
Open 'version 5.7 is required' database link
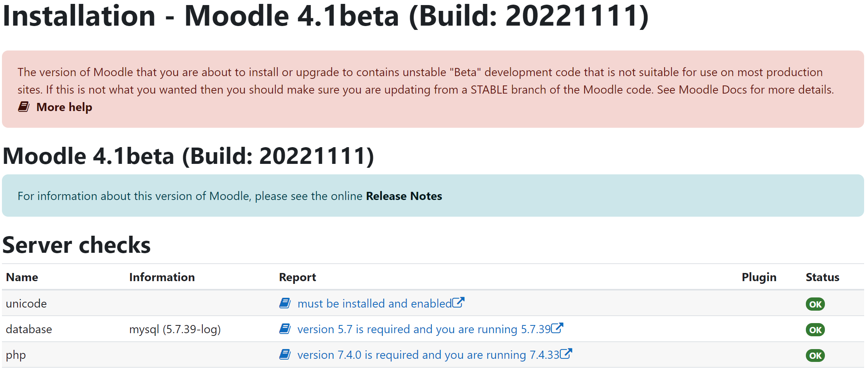(424, 329)
